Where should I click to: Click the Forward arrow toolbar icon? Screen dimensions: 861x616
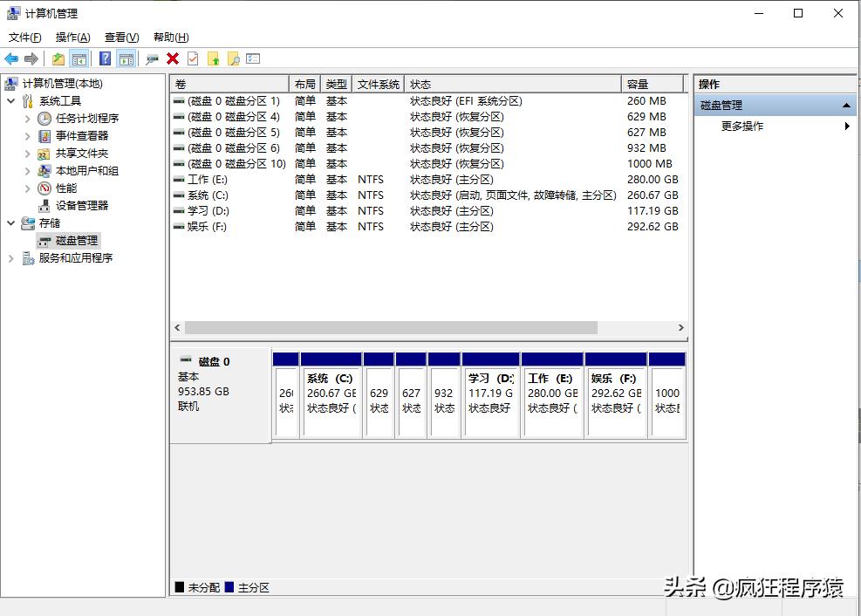point(34,58)
